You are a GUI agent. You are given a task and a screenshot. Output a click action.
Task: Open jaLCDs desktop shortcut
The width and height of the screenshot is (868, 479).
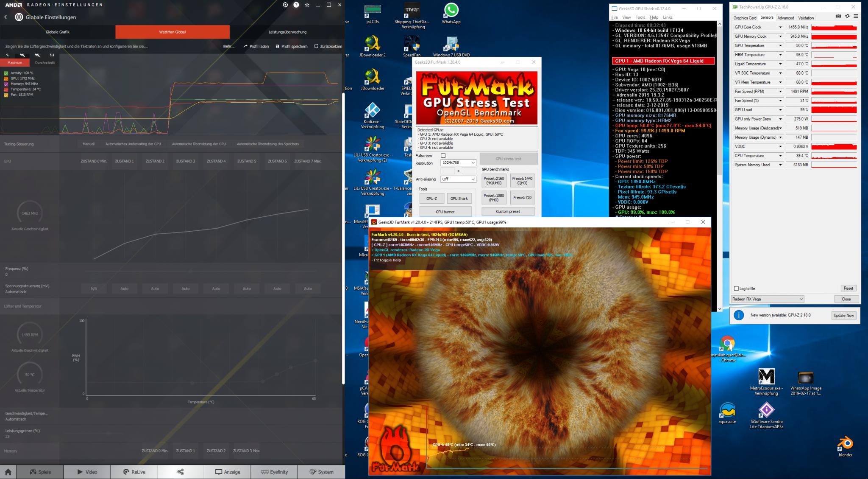point(372,14)
